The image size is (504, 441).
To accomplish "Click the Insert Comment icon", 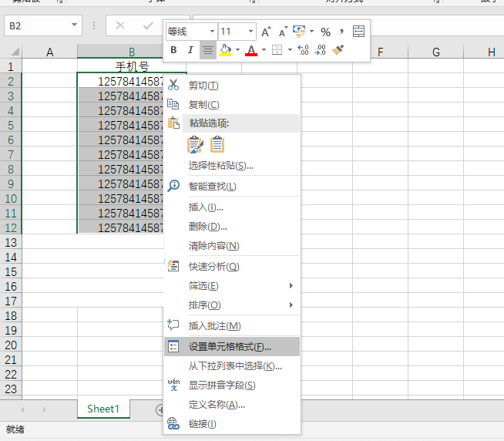I will coord(173,325).
